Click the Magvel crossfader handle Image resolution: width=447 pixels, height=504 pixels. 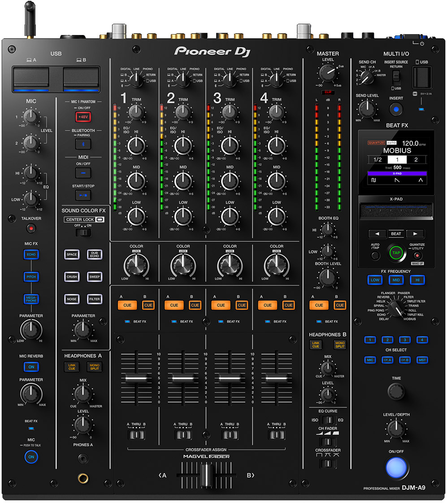206,475
